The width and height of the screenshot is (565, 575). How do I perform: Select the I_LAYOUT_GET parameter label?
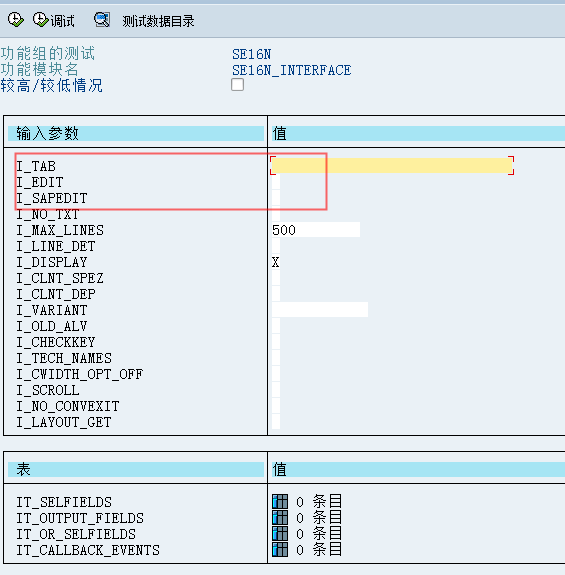[x=64, y=422]
